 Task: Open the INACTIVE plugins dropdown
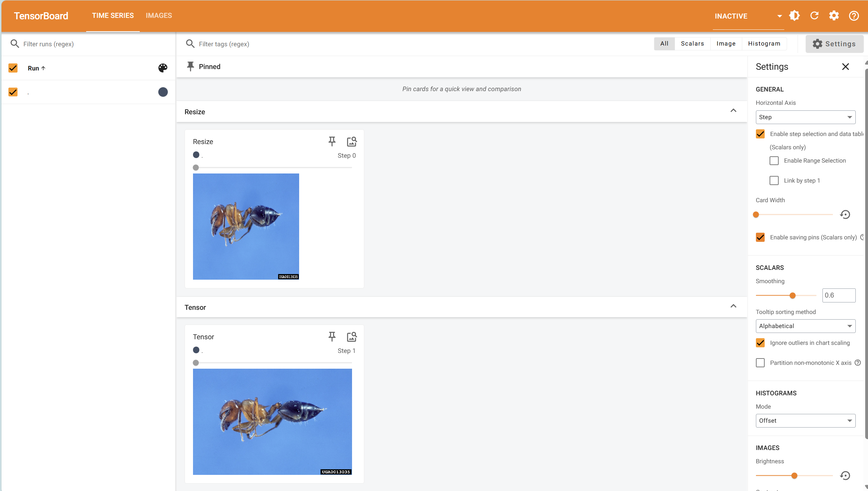click(x=749, y=16)
